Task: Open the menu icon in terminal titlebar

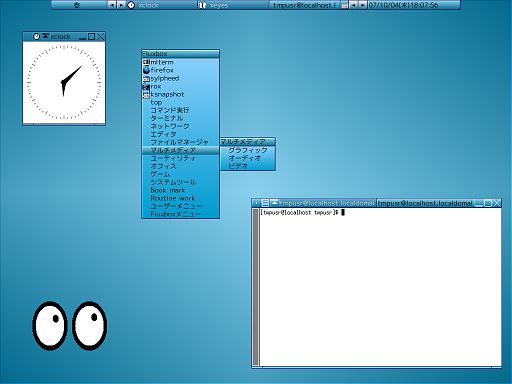Action: (x=265, y=203)
